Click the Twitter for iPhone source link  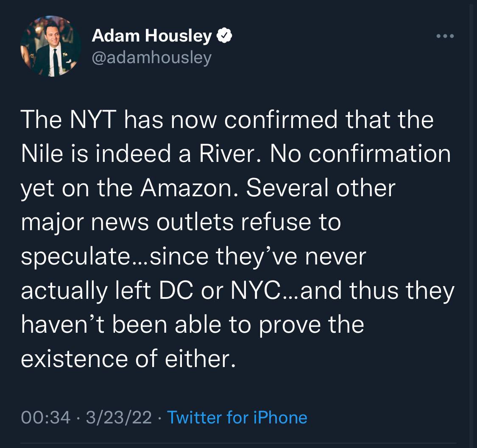(x=237, y=417)
